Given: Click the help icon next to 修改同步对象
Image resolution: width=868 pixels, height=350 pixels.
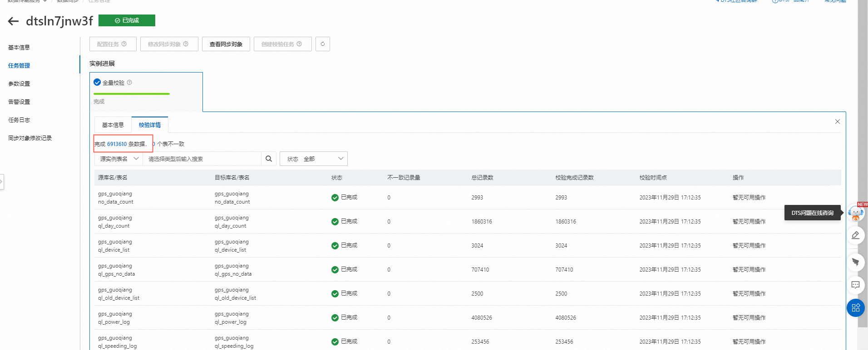Looking at the screenshot, I should coord(186,44).
